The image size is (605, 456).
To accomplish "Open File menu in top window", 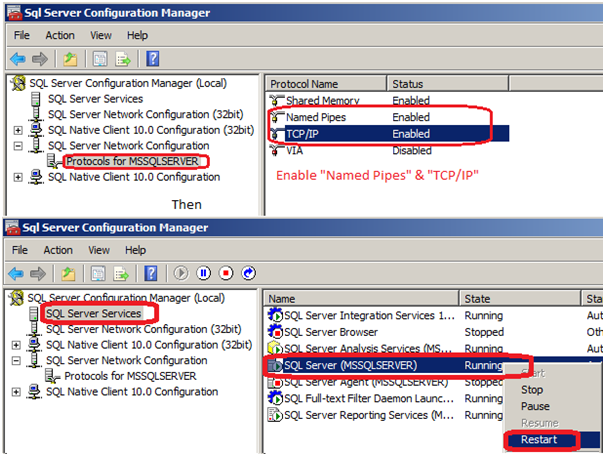I will [22, 35].
